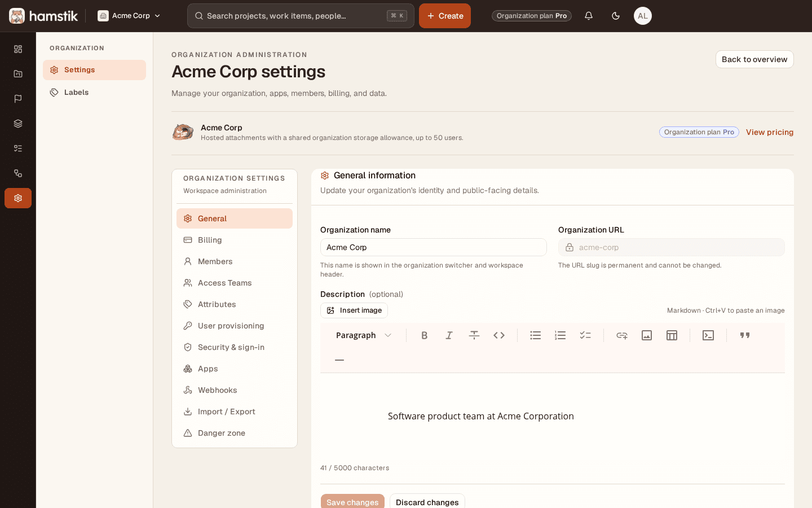Image resolution: width=812 pixels, height=508 pixels.
Task: Open notifications via the bell icon
Action: tap(589, 16)
